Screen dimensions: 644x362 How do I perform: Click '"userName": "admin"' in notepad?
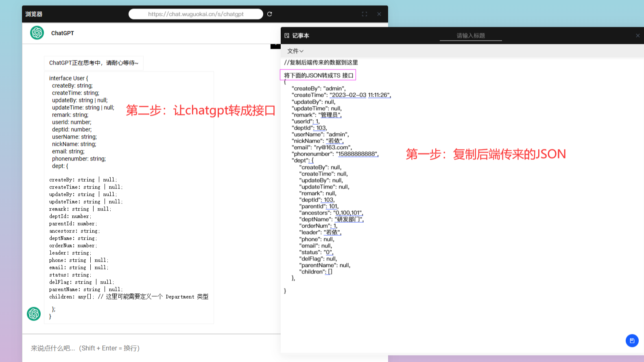320,134
